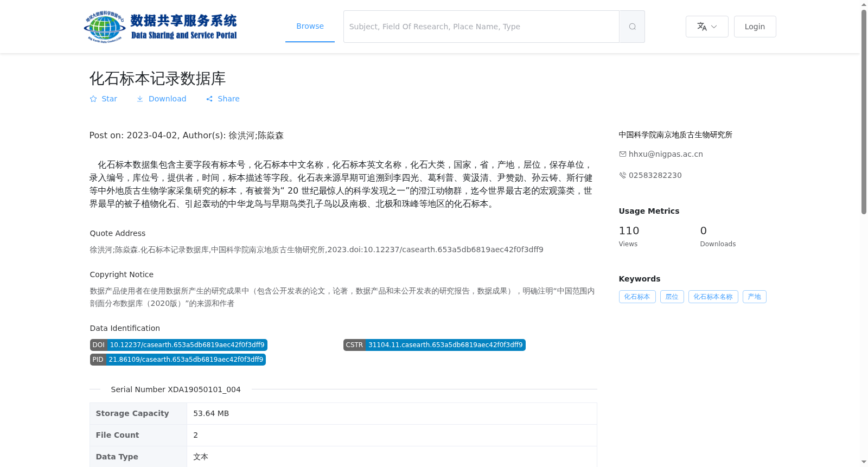Viewport: 868px width, 467px height.
Task: Click the scrollbar up arrow
Action: point(864,4)
